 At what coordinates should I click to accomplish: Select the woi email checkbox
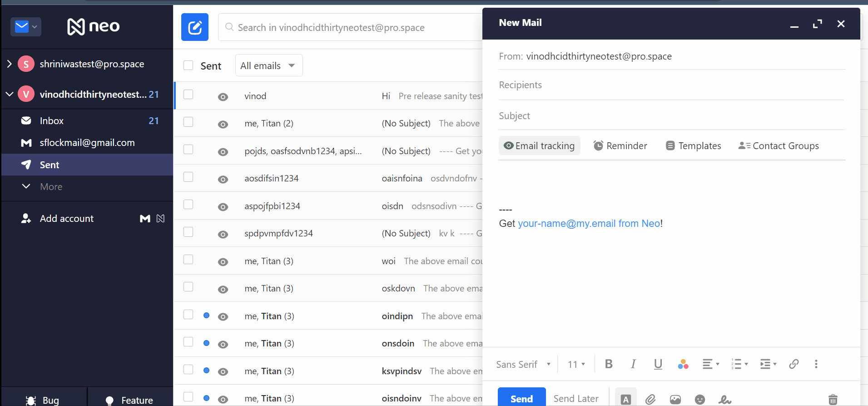point(188,260)
